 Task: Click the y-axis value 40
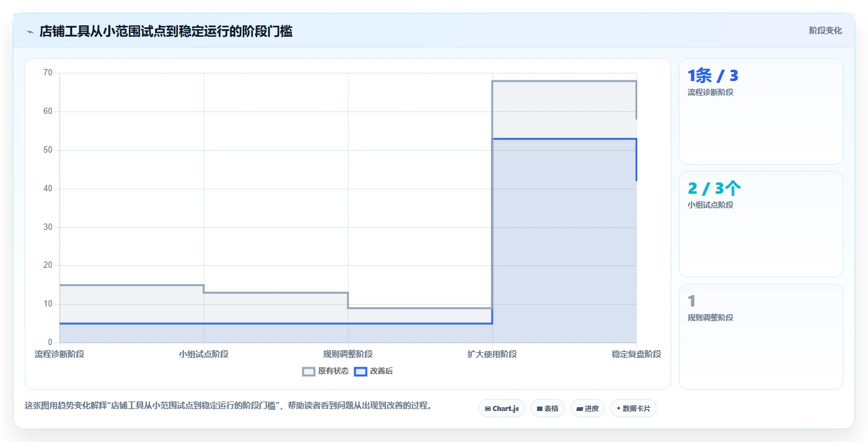47,189
